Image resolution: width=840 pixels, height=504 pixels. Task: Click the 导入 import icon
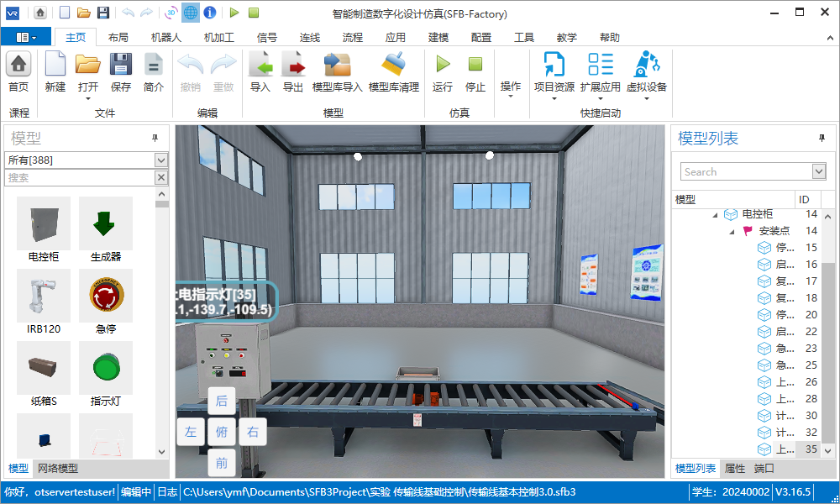tap(260, 65)
